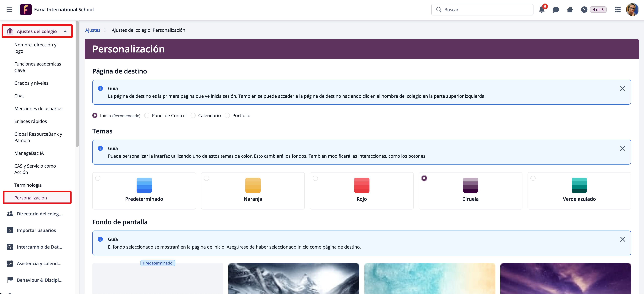Toggle the hamburger menu icon

(x=9, y=10)
